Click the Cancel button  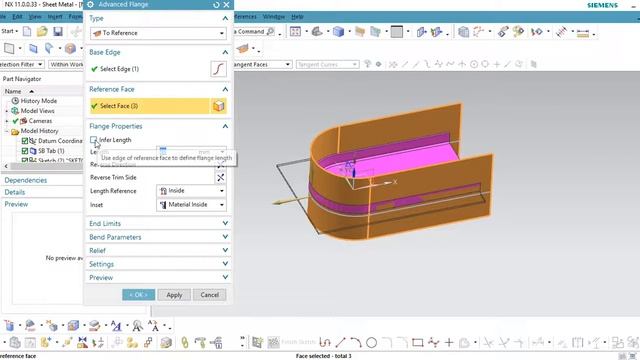209,295
